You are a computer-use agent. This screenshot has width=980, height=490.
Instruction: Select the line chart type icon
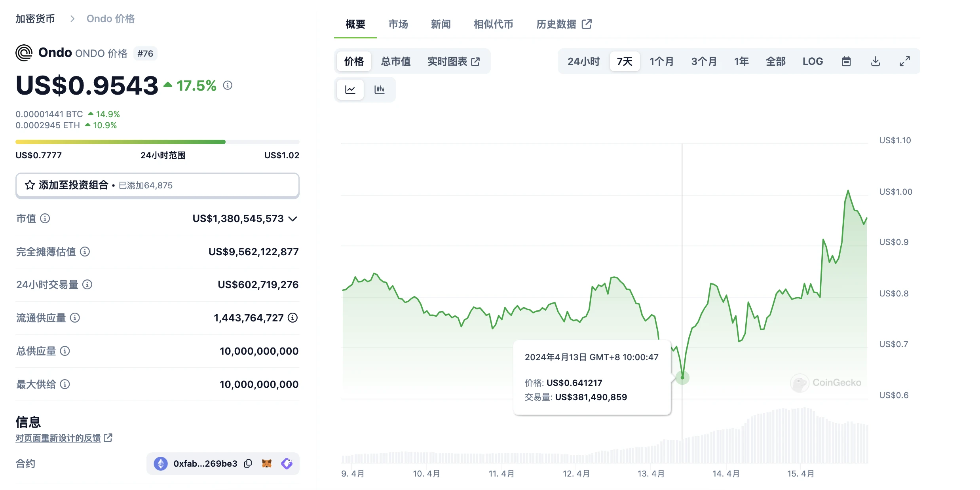pyautogui.click(x=350, y=89)
